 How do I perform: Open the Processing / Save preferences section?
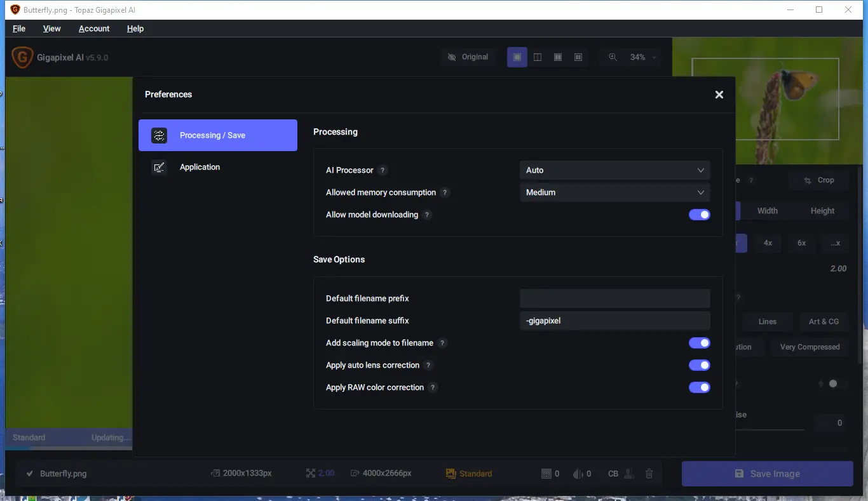pos(218,135)
